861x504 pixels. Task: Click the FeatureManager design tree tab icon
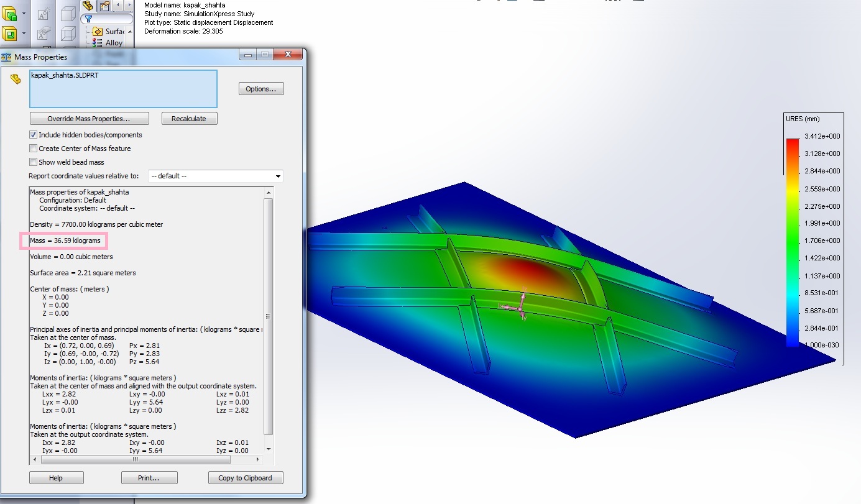(89, 6)
